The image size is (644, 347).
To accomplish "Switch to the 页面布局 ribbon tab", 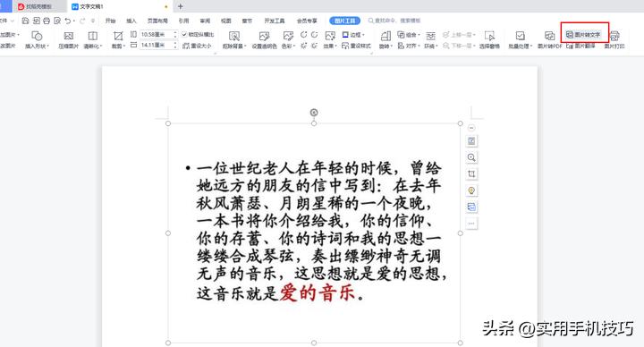I will coord(157,21).
